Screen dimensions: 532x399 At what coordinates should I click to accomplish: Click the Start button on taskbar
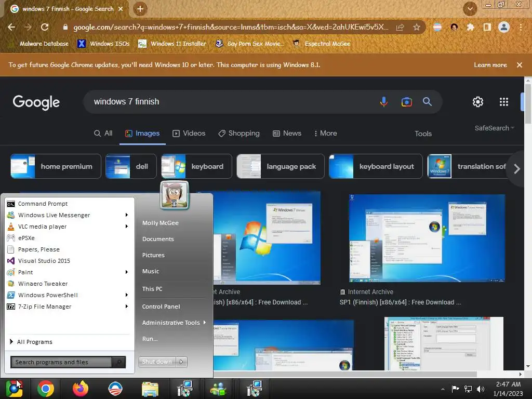tap(14, 389)
